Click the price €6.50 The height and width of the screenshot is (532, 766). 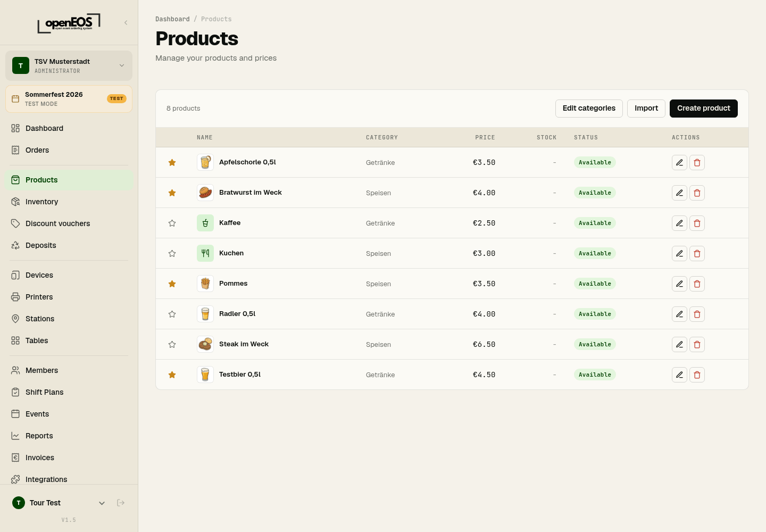tap(484, 344)
